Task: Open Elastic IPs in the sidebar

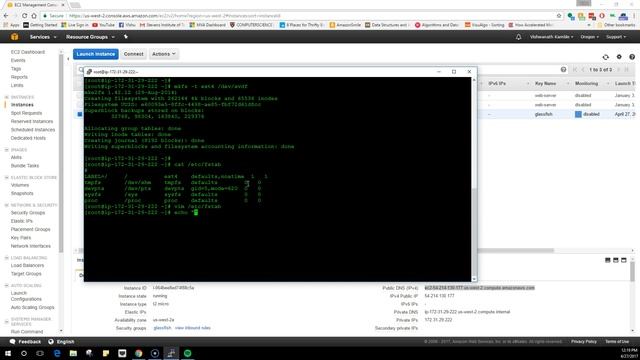Action: pyautogui.click(x=22, y=221)
